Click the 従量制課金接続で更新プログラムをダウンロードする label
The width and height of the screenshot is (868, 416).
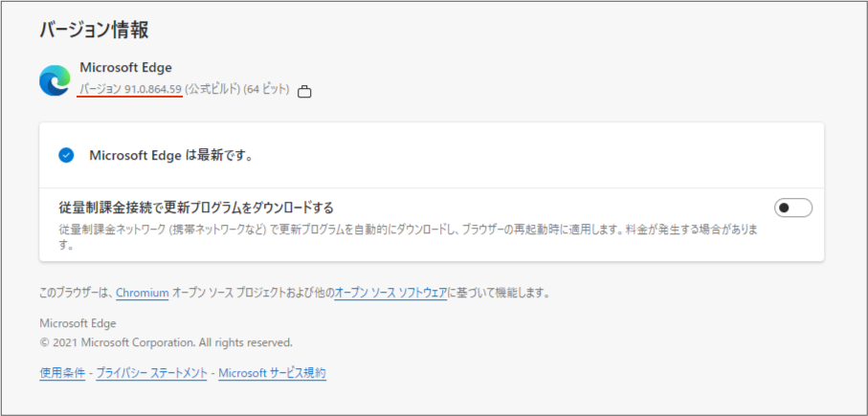click(x=196, y=208)
